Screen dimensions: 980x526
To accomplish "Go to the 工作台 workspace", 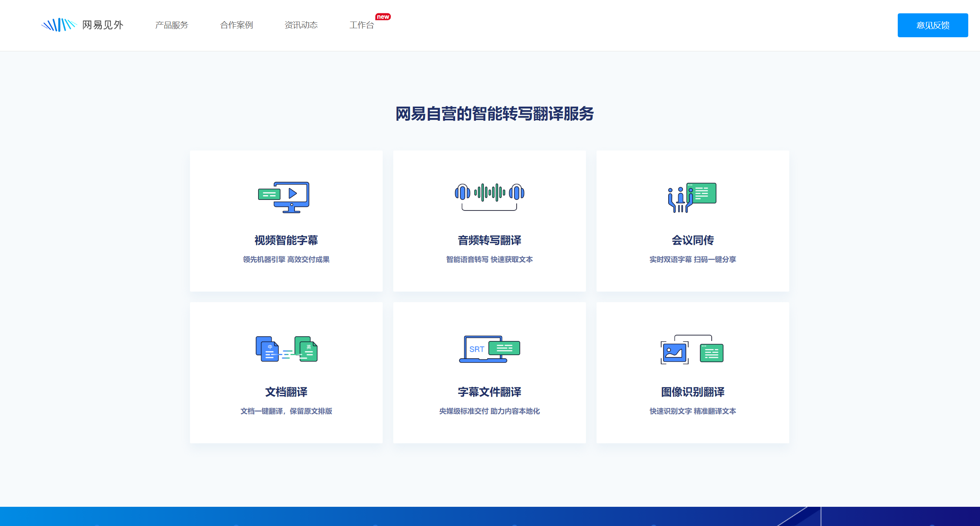I will click(362, 25).
